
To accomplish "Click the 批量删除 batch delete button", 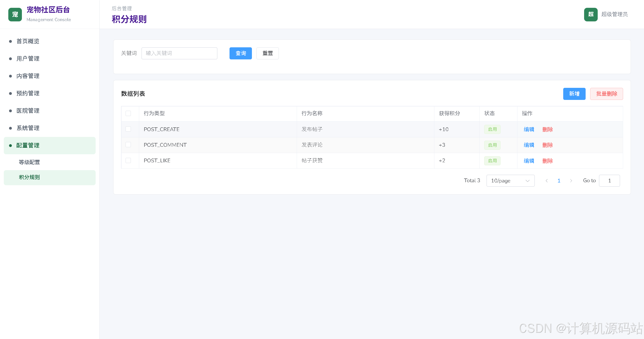I will [x=607, y=94].
